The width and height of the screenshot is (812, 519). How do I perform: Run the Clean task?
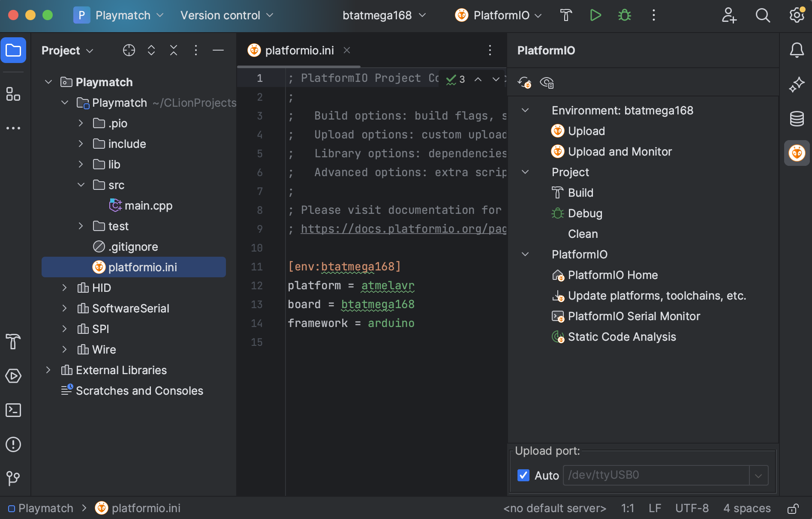click(x=583, y=234)
